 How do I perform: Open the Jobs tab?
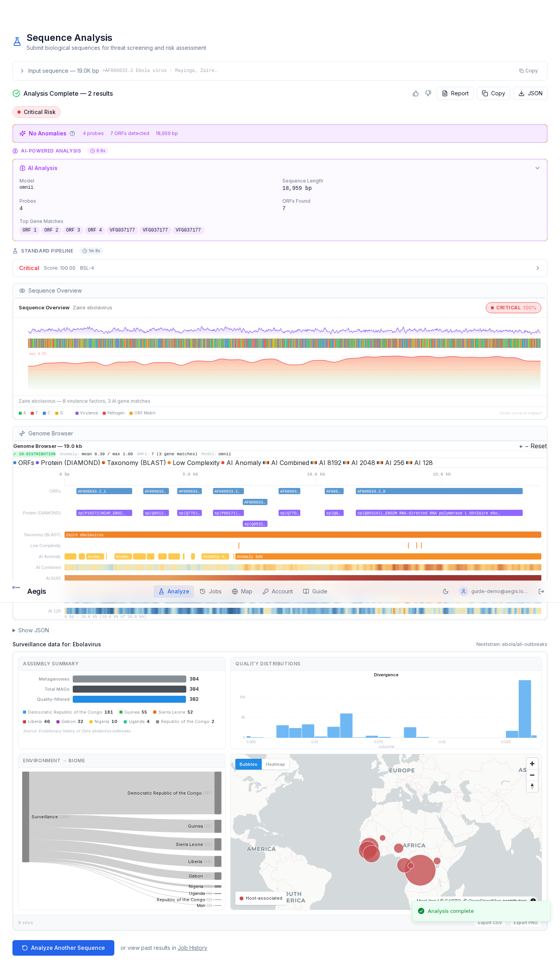pos(211,591)
